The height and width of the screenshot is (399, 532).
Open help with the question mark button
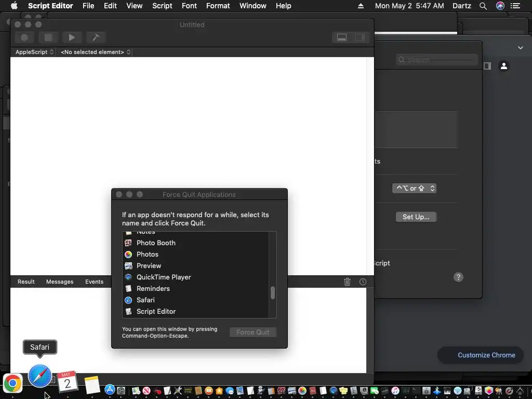tap(458, 277)
